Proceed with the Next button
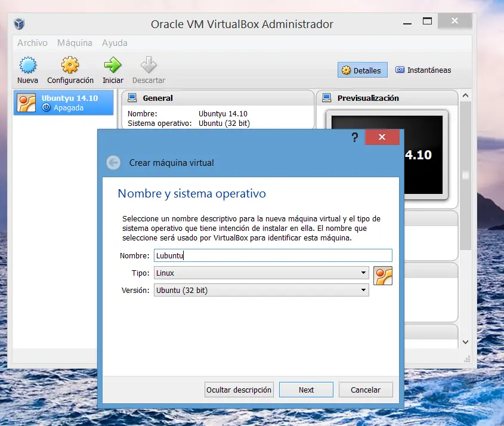Image resolution: width=504 pixels, height=426 pixels. tap(306, 389)
